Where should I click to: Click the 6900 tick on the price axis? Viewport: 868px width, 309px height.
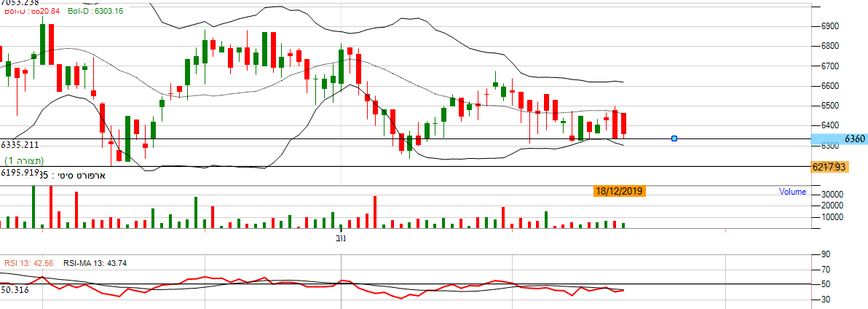pos(832,26)
